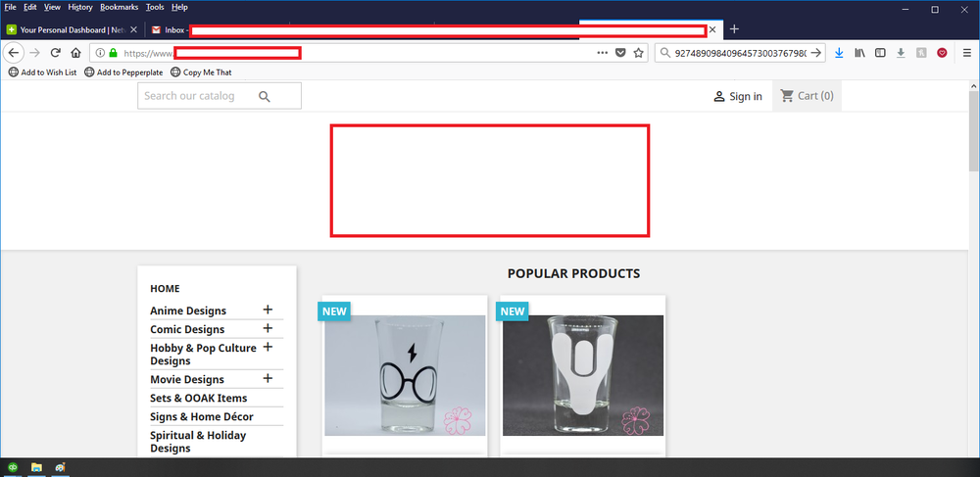The image size is (980, 477).
Task: Open Comic Designs category link
Action: click(x=187, y=329)
